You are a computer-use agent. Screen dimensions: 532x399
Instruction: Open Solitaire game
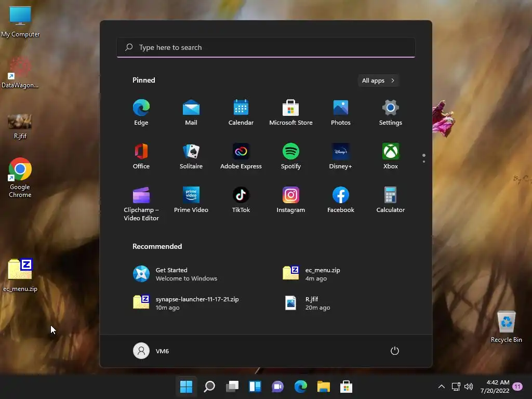[x=191, y=156]
